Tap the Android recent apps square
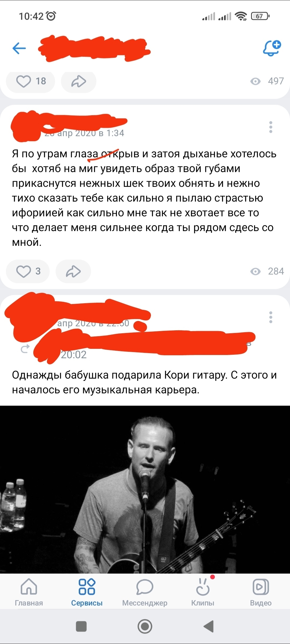 [x=81, y=627]
